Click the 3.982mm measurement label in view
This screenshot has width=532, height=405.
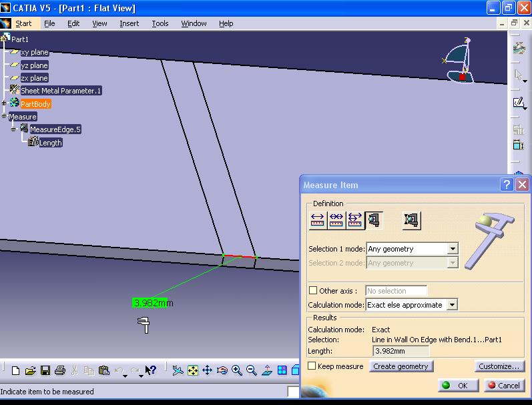[x=152, y=302]
